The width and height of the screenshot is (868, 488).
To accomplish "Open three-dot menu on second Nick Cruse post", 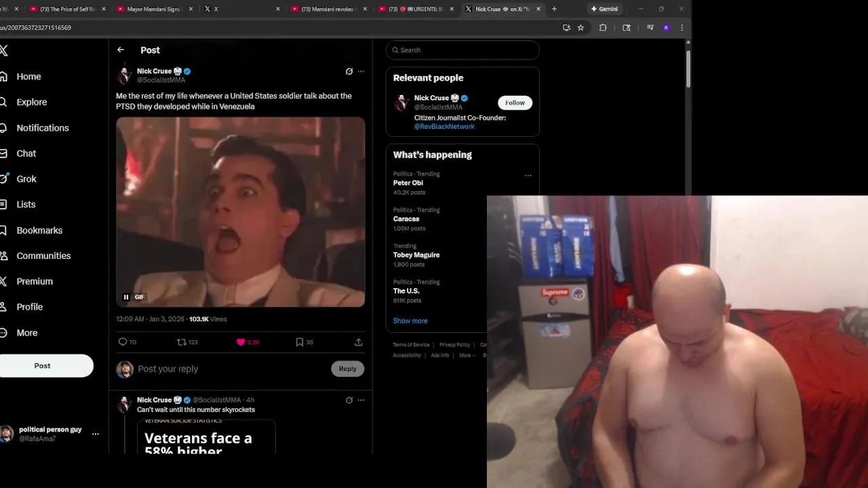I will (x=361, y=400).
